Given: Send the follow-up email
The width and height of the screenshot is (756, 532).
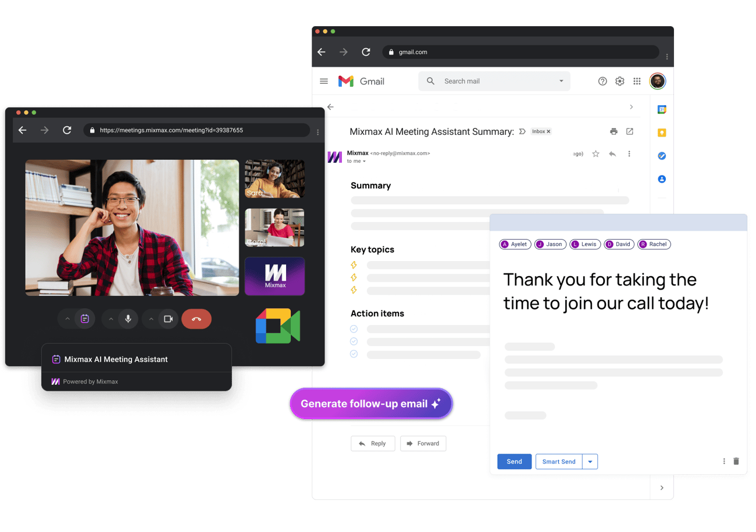Looking at the screenshot, I should [514, 462].
